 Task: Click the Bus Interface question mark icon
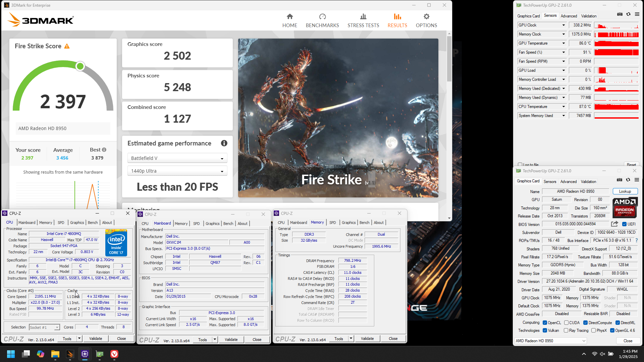tap(637, 240)
